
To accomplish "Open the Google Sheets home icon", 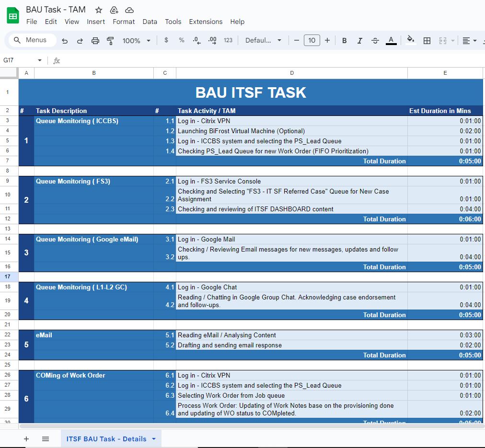I will (x=12, y=15).
